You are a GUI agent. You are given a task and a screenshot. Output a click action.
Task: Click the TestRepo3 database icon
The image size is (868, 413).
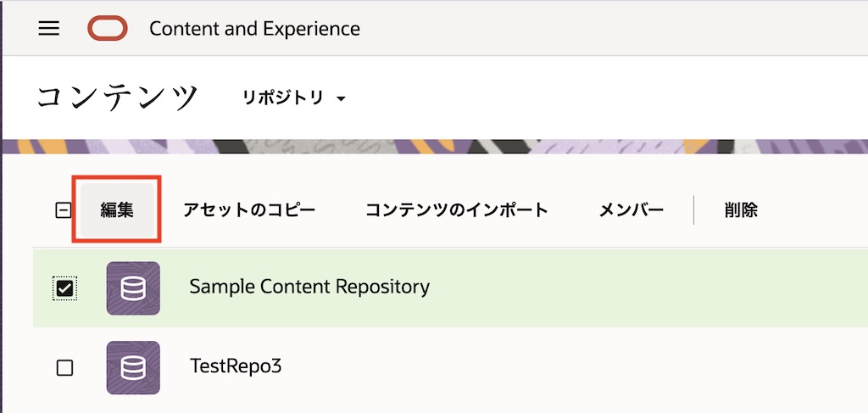pyautogui.click(x=133, y=367)
